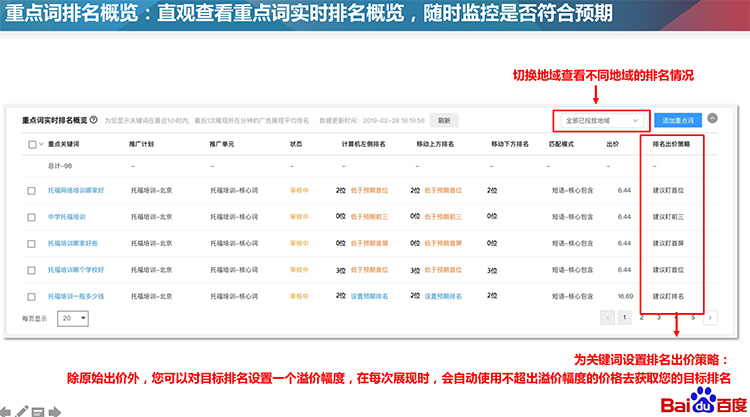750x417 pixels.
Task: Click the slide menu icon at bottom left
Action: 37,410
